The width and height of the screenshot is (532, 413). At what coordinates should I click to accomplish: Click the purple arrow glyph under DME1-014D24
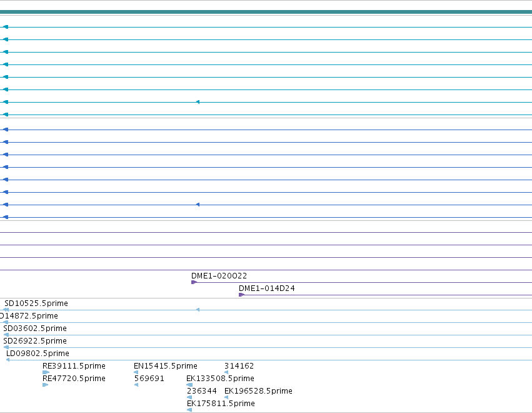point(241,295)
